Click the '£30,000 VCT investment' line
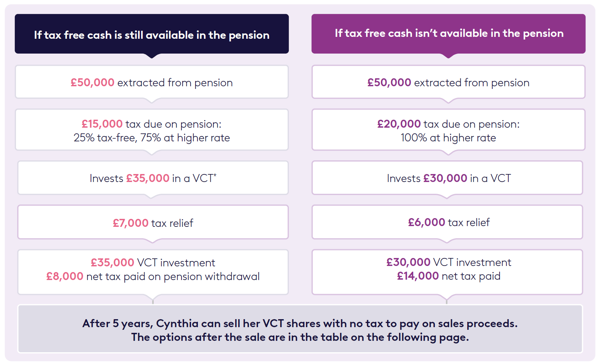The image size is (600, 364). (449, 262)
